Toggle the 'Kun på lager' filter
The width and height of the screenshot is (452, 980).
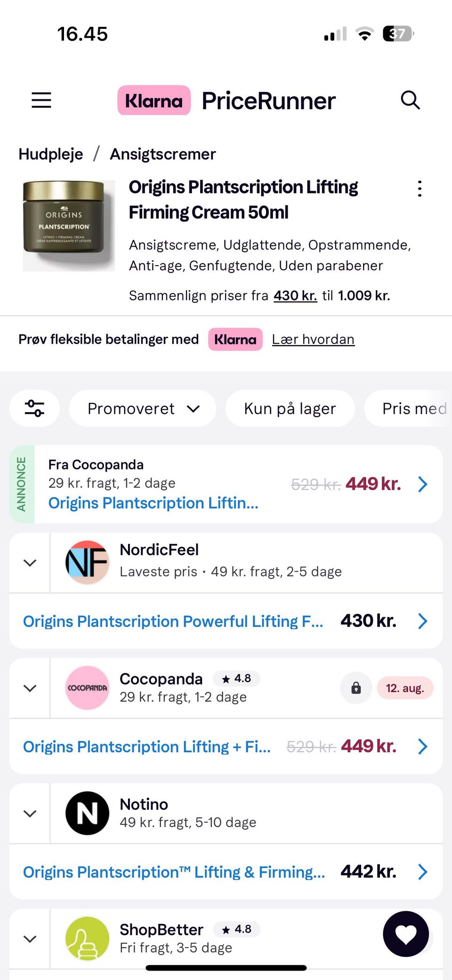[x=290, y=408]
